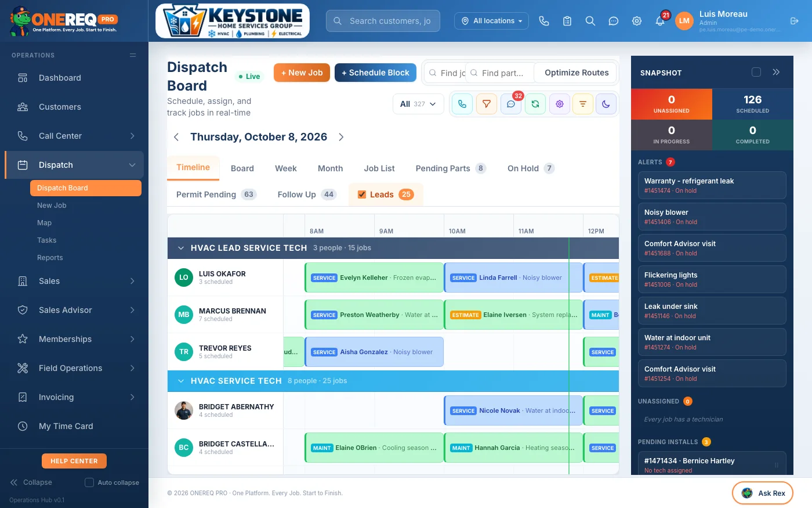812x508 pixels.
Task: Toggle dark mode with the moon icon
Action: pyautogui.click(x=606, y=104)
